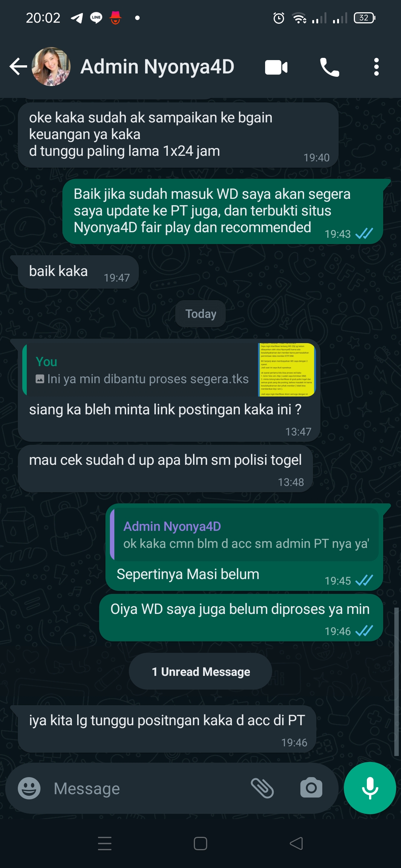Open the emoji picker in message bar
The width and height of the screenshot is (401, 868).
tap(29, 788)
